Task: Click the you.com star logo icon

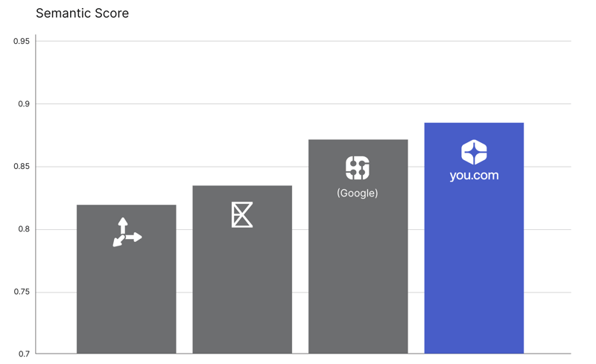Action: [474, 152]
